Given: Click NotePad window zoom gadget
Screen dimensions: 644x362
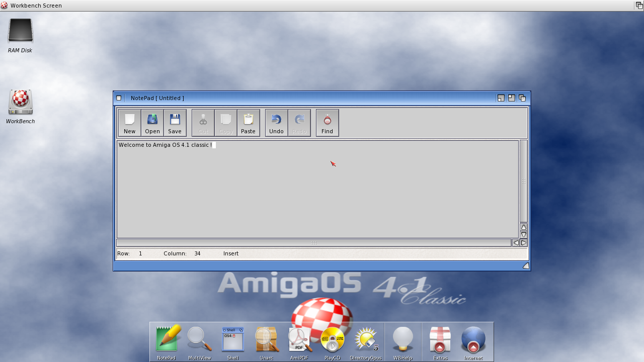Looking at the screenshot, I should 511,98.
